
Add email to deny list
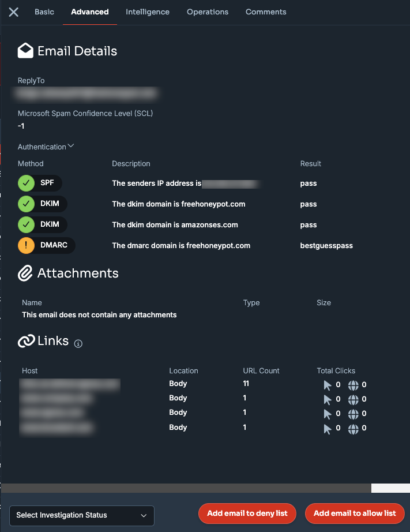coord(247,514)
